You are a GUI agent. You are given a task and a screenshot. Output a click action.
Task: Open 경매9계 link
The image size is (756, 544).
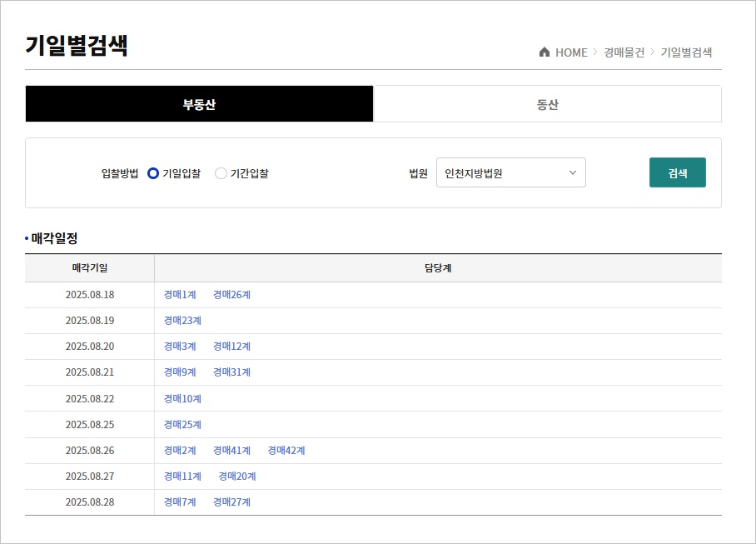180,372
